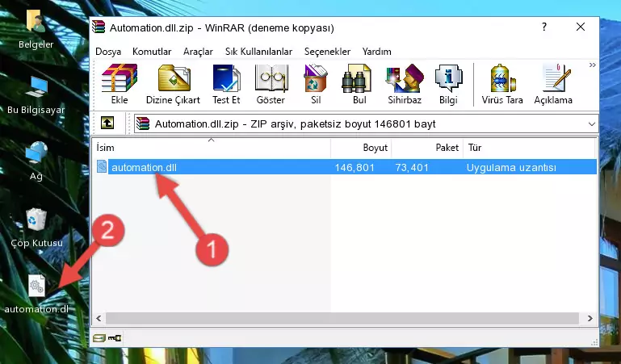Click the help question mark button
Image resolution: width=621 pixels, height=364 pixels.
click(x=544, y=27)
